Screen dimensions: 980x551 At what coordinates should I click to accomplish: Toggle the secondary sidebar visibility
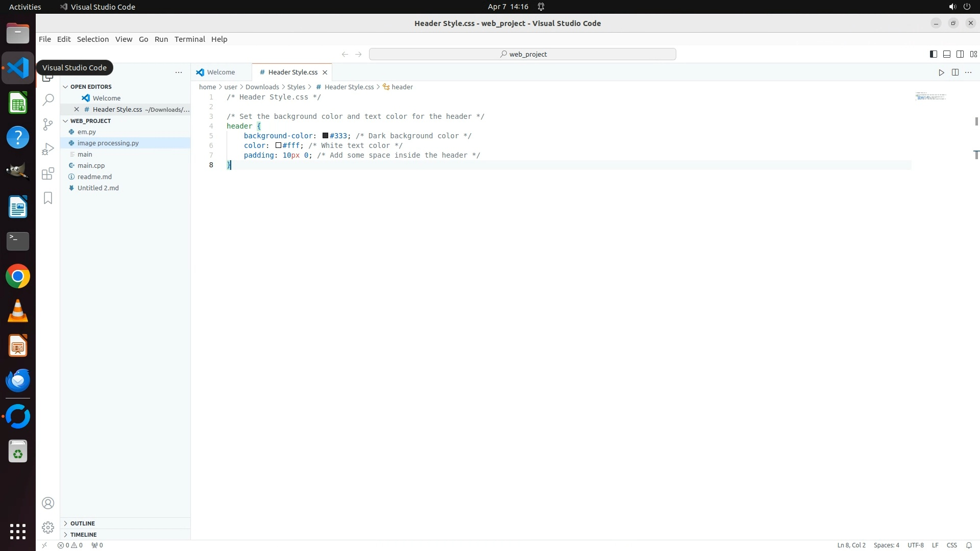coord(960,54)
